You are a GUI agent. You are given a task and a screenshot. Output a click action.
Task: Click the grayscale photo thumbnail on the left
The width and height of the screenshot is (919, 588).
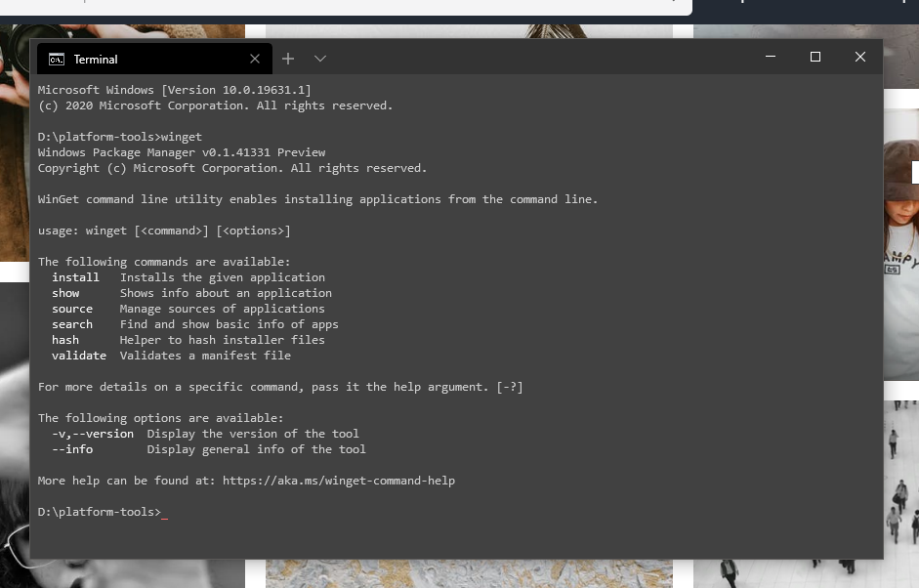[x=16, y=440]
